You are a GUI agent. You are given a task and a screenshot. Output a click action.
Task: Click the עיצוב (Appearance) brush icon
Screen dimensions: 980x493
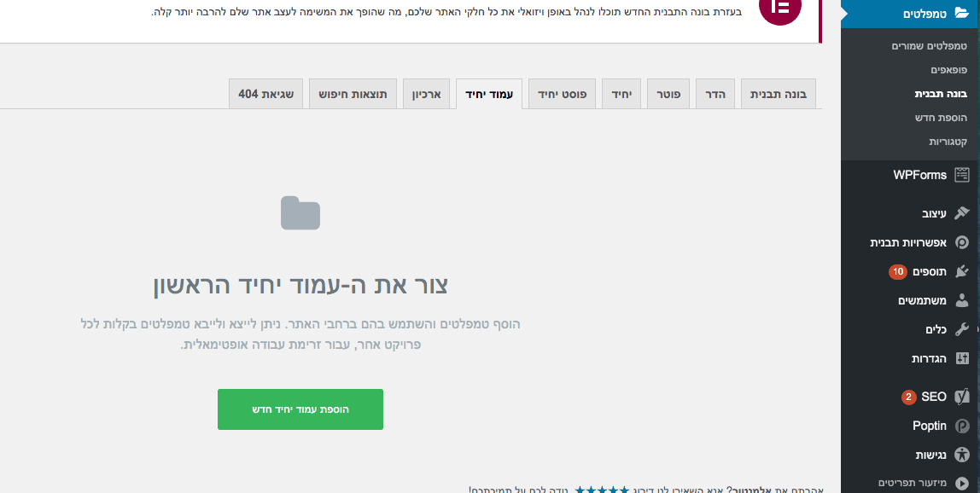(x=962, y=212)
